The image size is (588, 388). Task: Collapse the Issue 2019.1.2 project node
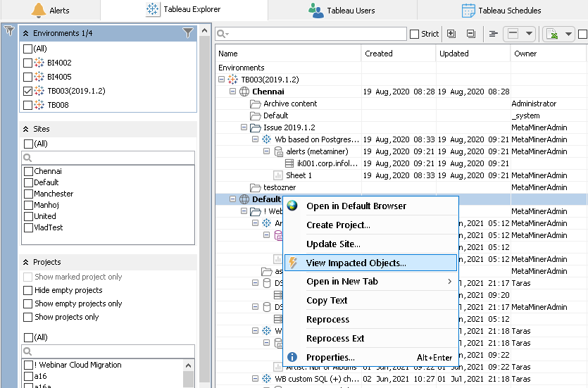pyautogui.click(x=244, y=127)
